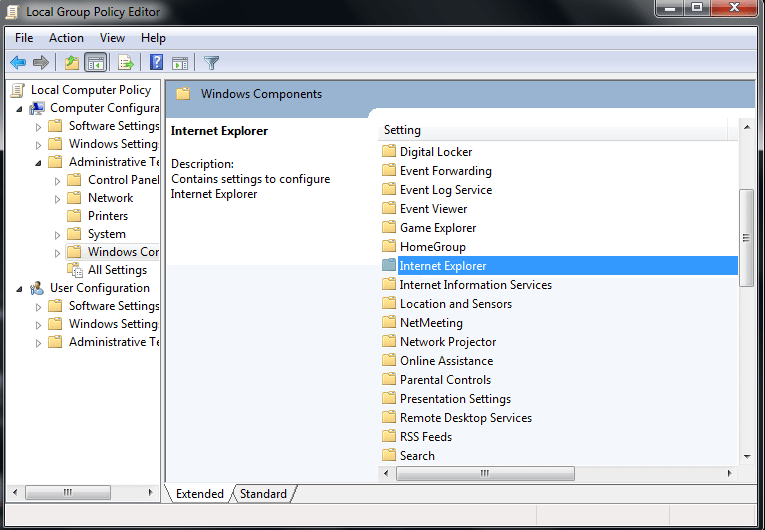
Task: Open the Help menu
Action: point(153,38)
